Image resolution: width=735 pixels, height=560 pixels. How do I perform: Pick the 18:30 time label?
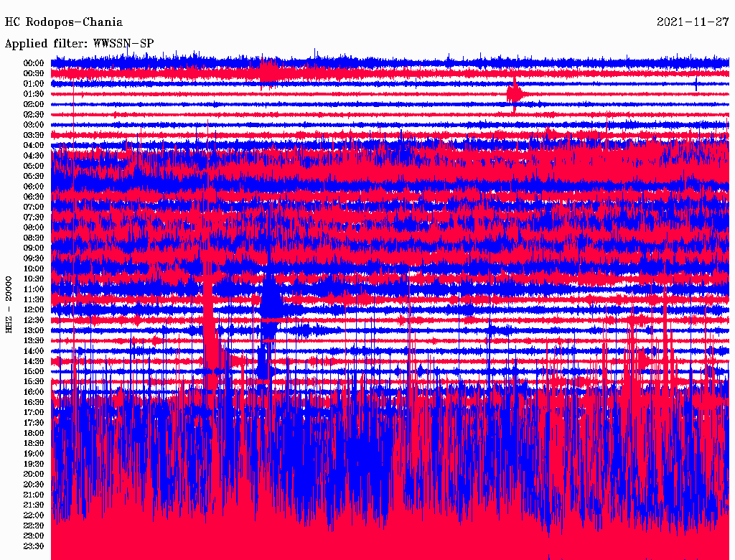click(34, 444)
